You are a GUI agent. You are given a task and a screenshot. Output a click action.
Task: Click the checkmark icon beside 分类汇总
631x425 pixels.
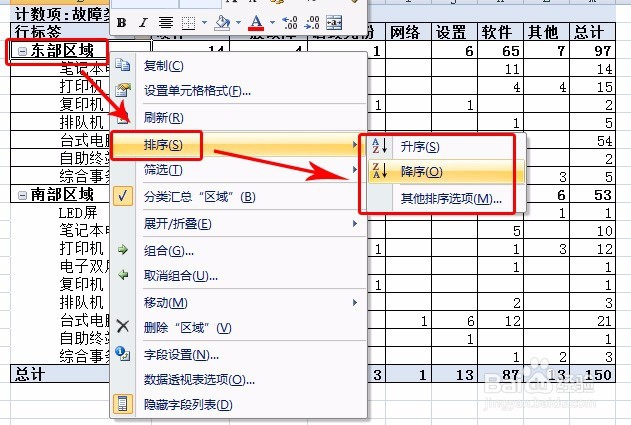click(x=123, y=196)
